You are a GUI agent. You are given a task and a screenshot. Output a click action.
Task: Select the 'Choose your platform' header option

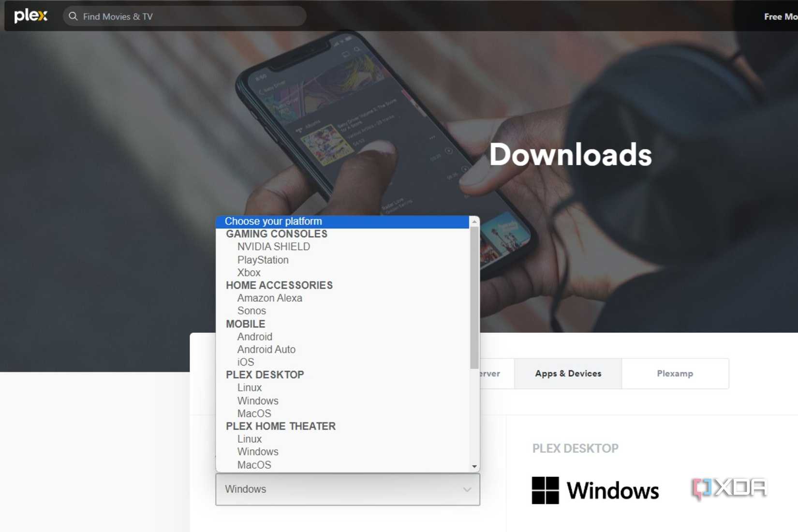(273, 221)
